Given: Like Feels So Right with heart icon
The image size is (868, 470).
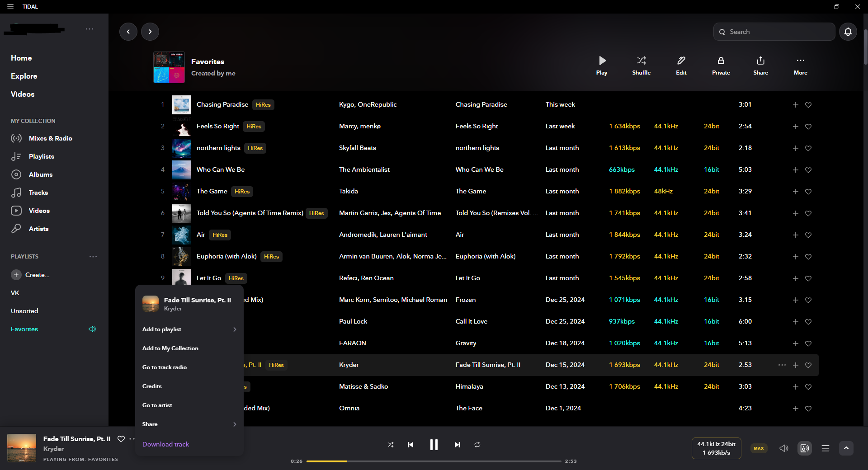Looking at the screenshot, I should coord(808,127).
